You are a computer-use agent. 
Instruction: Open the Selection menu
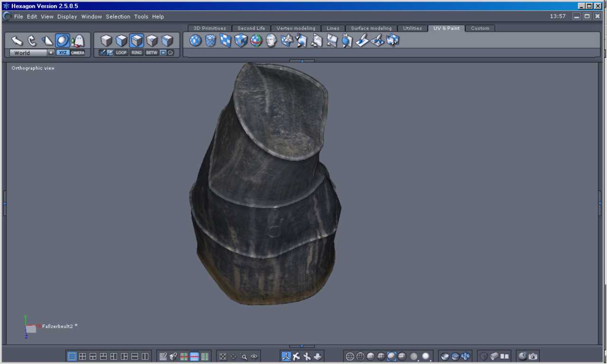pyautogui.click(x=118, y=17)
